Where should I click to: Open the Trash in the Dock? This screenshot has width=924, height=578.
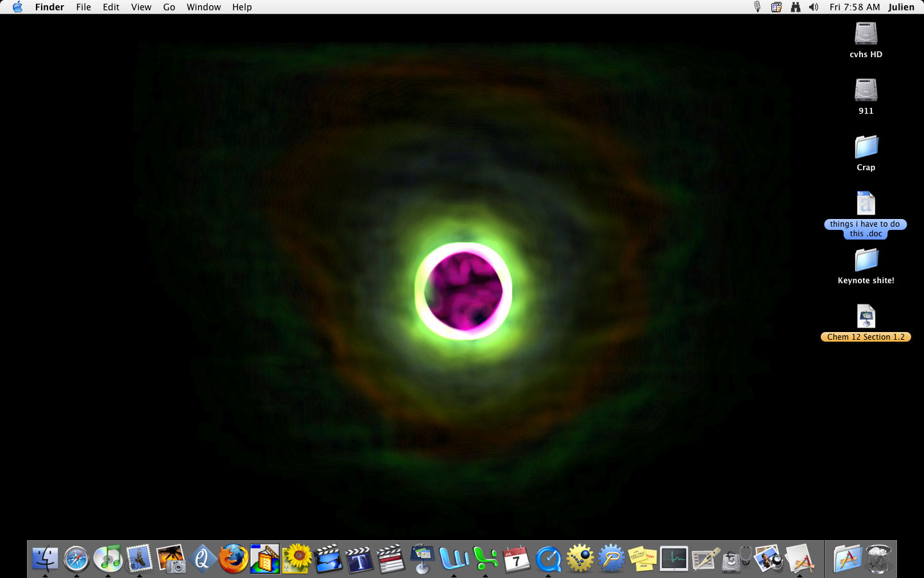pyautogui.click(x=878, y=558)
